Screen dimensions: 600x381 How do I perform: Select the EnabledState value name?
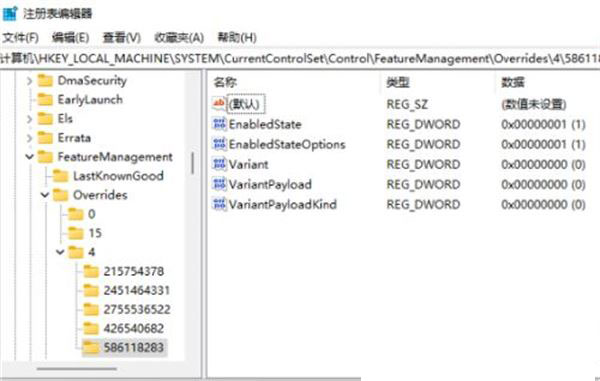click(x=265, y=124)
